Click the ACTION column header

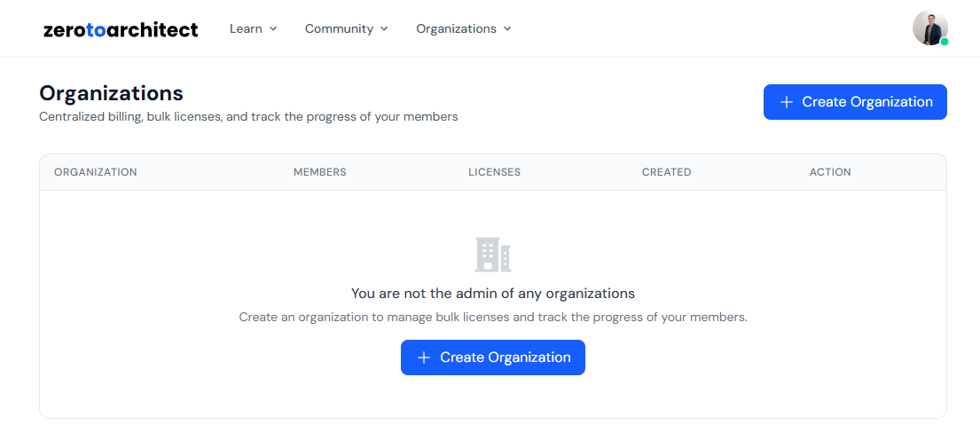coord(830,172)
